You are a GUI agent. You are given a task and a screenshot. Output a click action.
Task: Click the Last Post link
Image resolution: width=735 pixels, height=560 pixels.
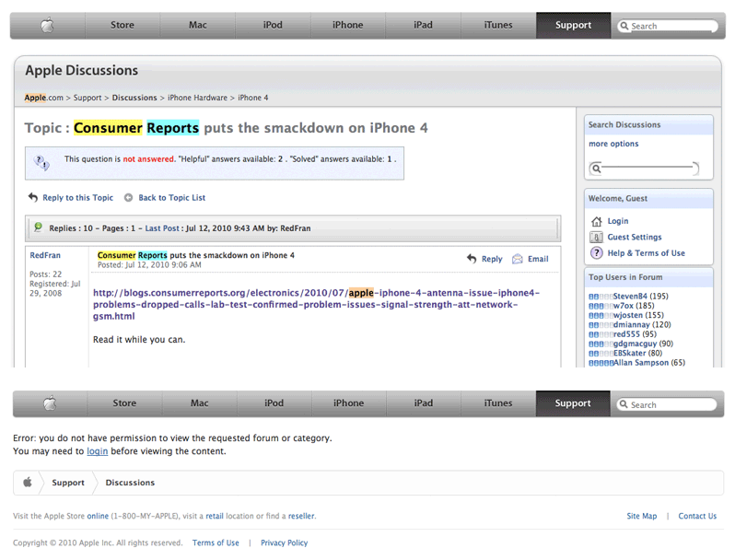coord(162,228)
